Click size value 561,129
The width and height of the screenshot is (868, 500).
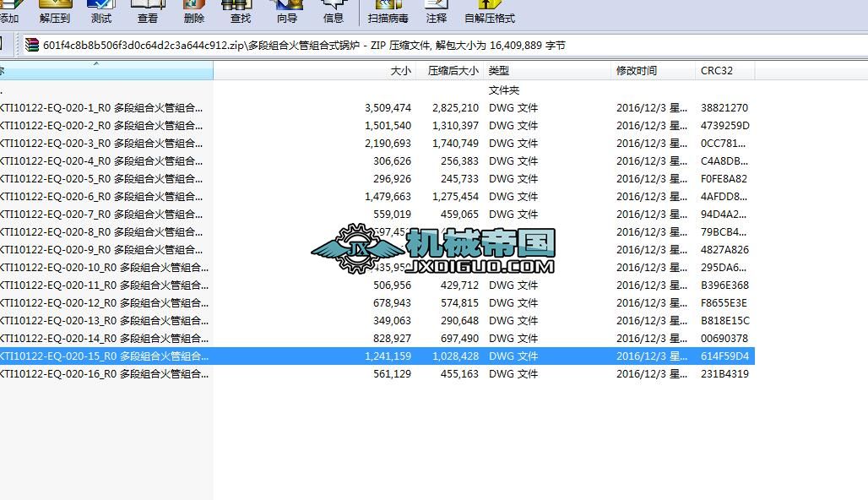click(x=392, y=373)
